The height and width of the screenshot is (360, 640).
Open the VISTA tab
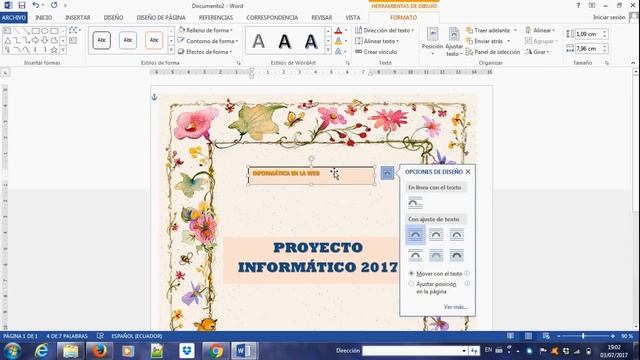pyautogui.click(x=353, y=18)
